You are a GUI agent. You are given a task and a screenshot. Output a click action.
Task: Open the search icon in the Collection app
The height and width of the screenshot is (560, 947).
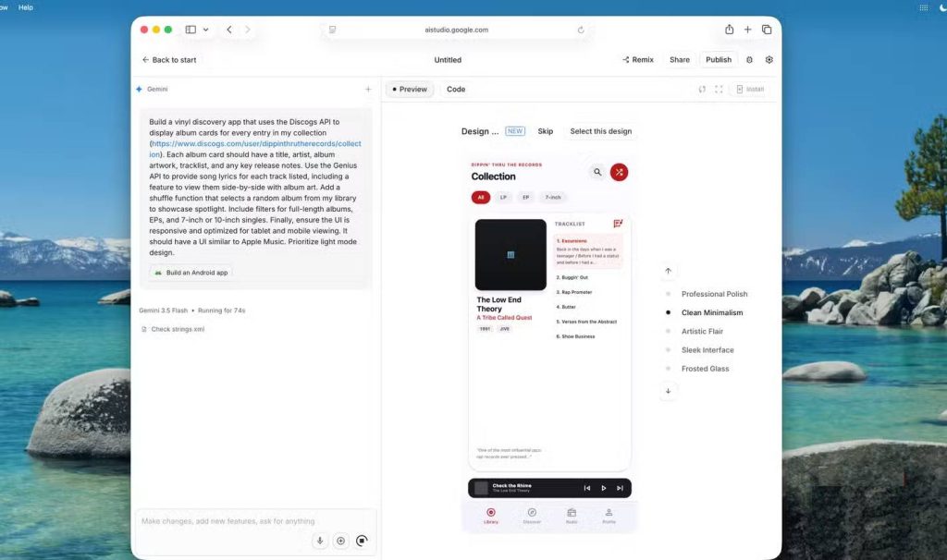597,172
